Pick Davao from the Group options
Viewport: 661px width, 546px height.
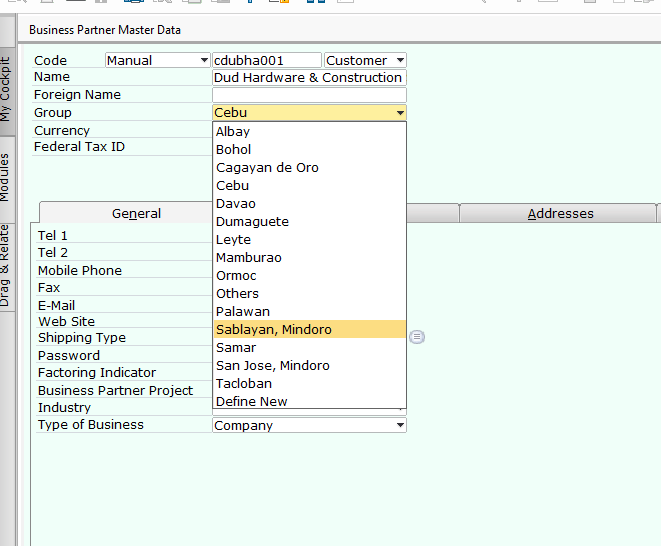235,204
